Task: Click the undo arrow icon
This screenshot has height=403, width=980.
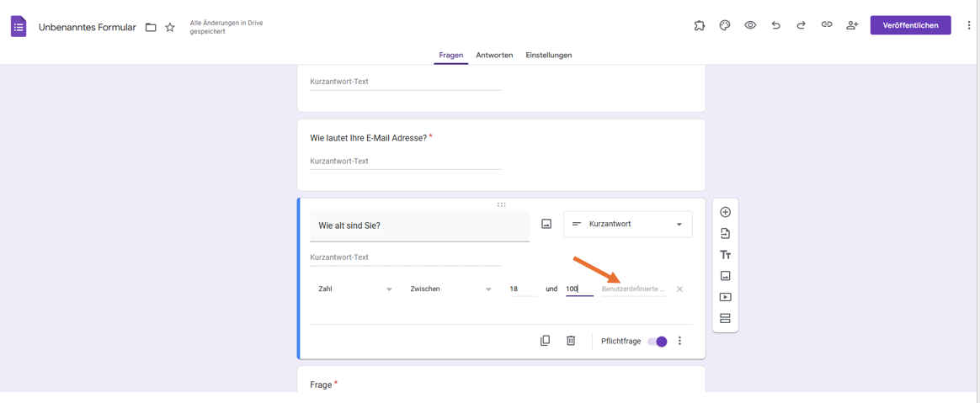Action: point(775,25)
